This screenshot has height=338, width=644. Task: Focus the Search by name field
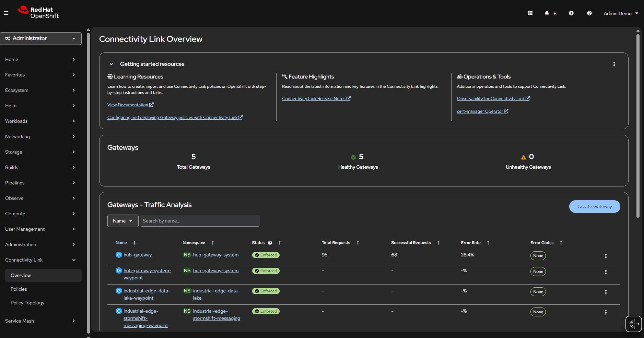200,221
